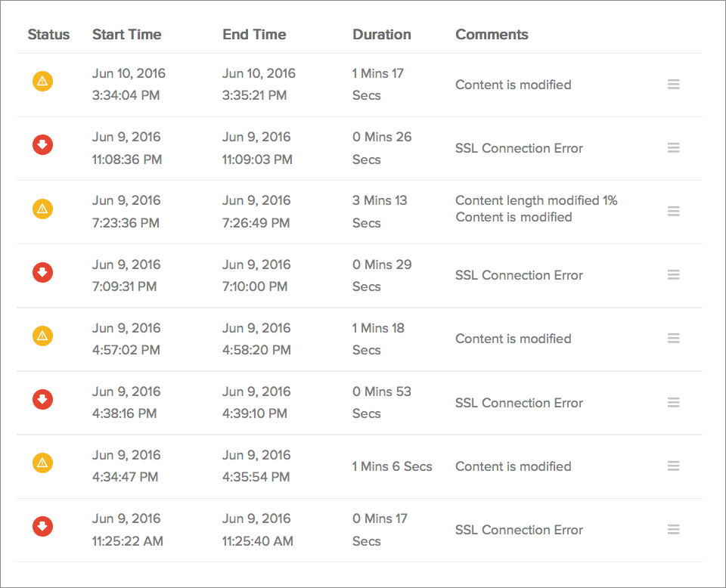The height and width of the screenshot is (588, 726).
Task: Select the red down icon for 4:38:16 PM outage
Action: (x=42, y=400)
